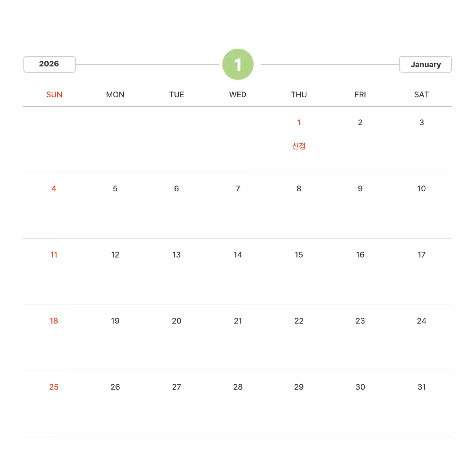Click the January month button
The height and width of the screenshot is (460, 476).
[x=425, y=65]
